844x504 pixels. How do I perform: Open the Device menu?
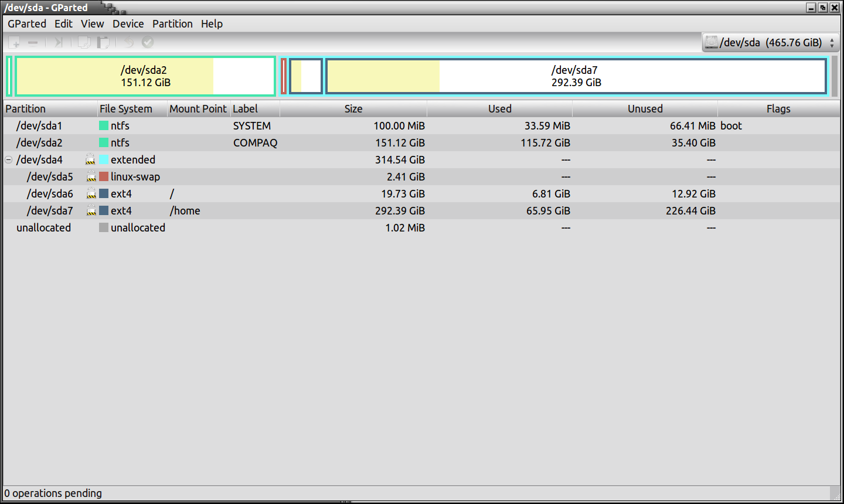128,24
